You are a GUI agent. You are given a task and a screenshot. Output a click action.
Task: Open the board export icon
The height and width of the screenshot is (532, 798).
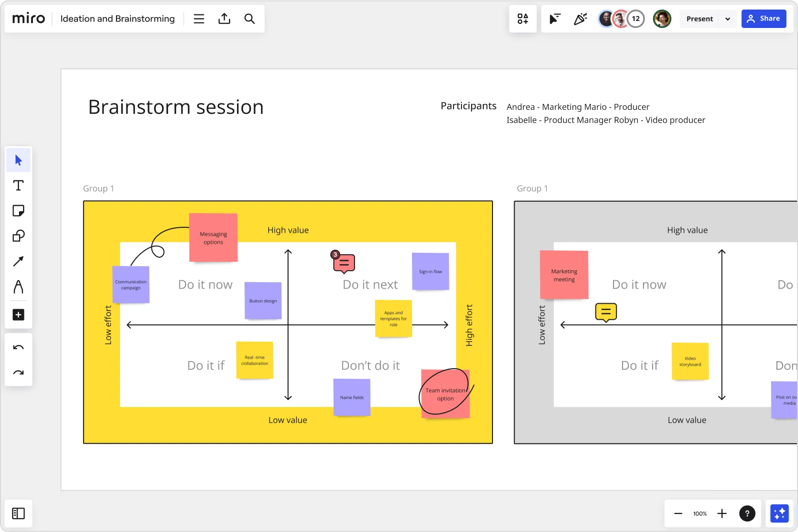pyautogui.click(x=224, y=19)
